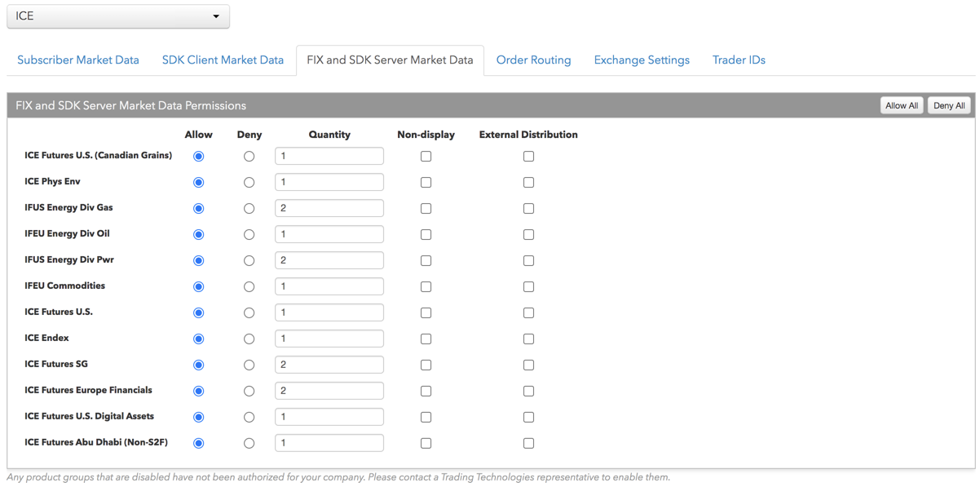The height and width of the screenshot is (483, 980).
Task: Open the ICE exchange dropdown
Action: pos(118,16)
